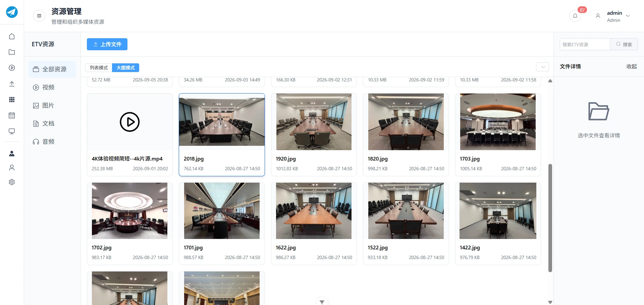Viewport: 644px width, 305px height.
Task: Select the 2018.jpg thumbnail
Action: (x=222, y=122)
